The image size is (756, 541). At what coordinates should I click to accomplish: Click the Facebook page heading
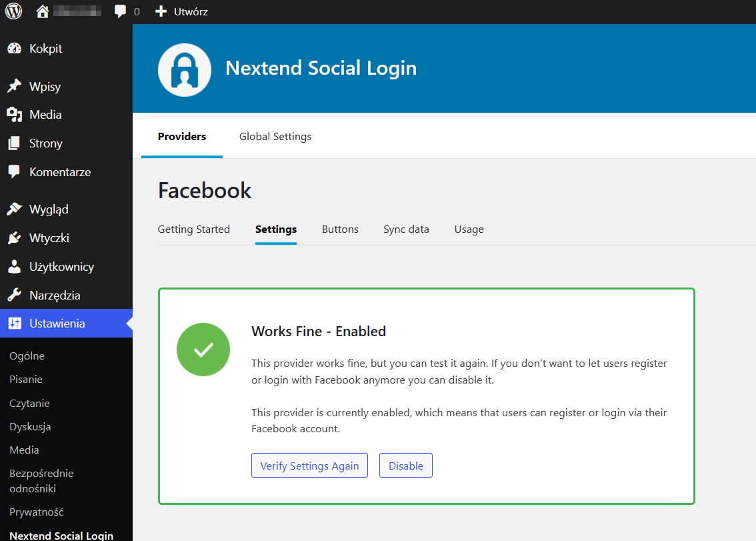click(x=205, y=191)
